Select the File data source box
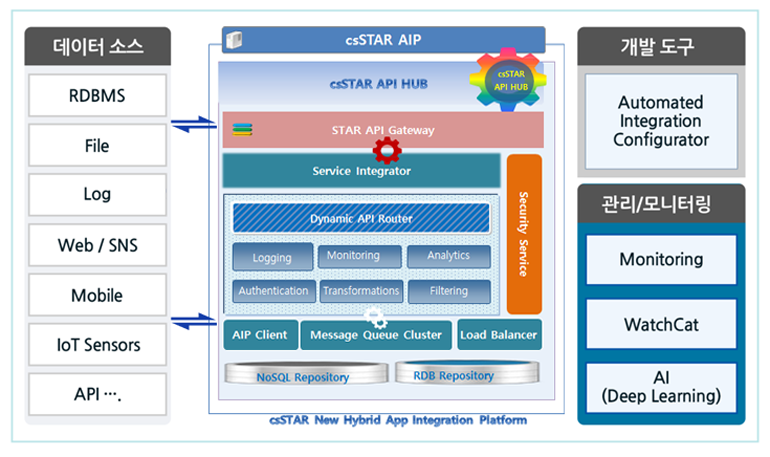Viewport: 770px width, 457px height. [x=97, y=145]
